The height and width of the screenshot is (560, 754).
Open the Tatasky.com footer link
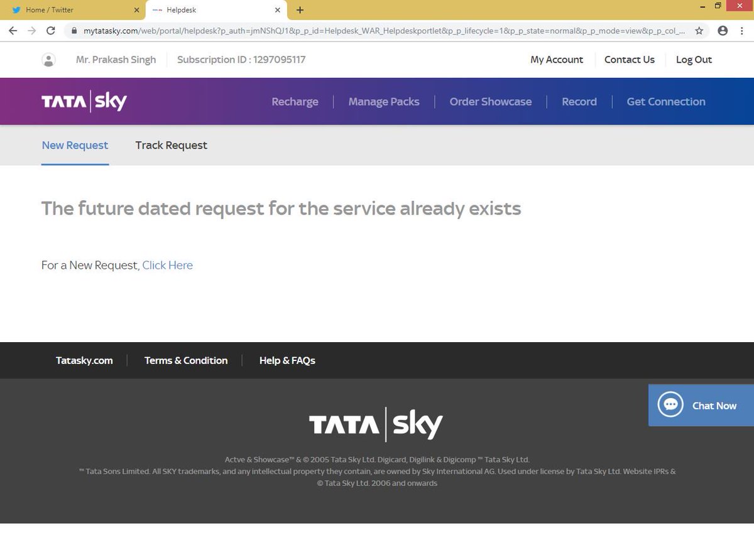[x=84, y=360]
